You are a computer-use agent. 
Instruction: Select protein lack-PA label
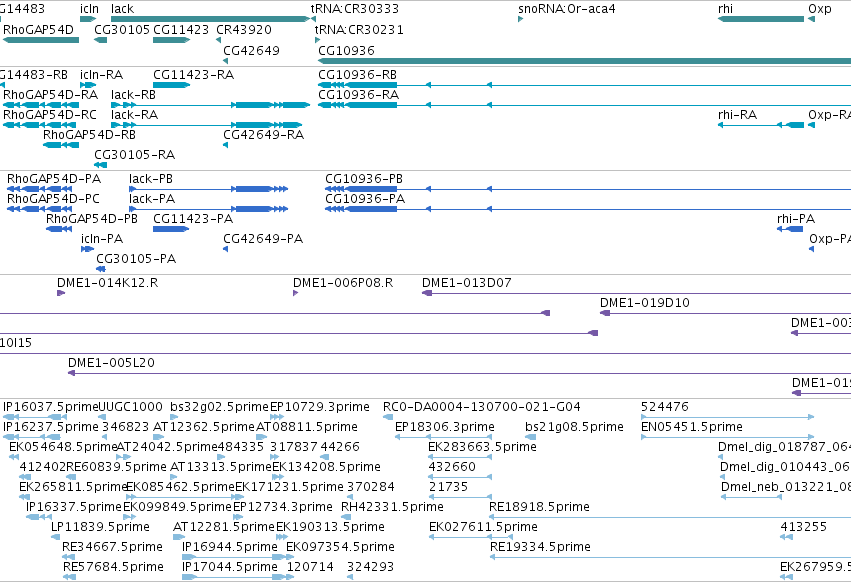coord(152,199)
